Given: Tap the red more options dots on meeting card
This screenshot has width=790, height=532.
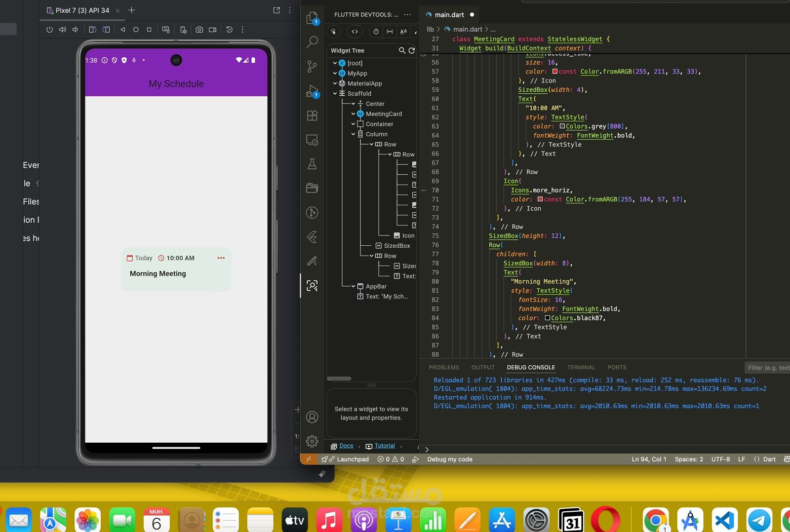Looking at the screenshot, I should (x=221, y=258).
